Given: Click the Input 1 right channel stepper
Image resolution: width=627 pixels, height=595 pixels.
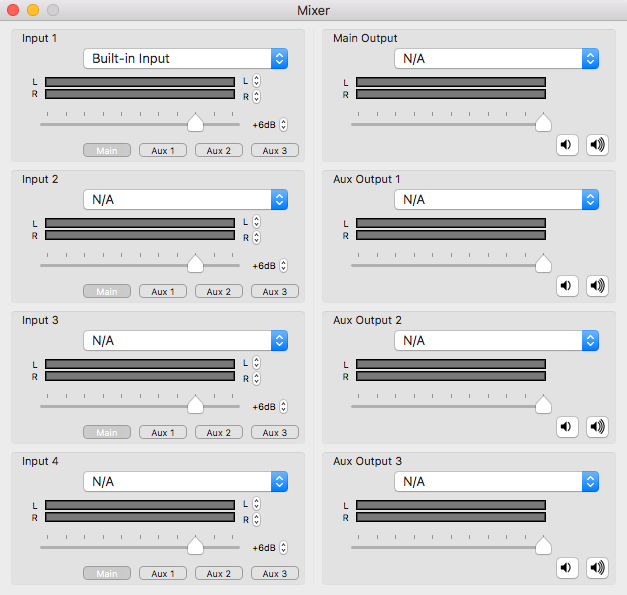Looking at the screenshot, I should click(257, 97).
